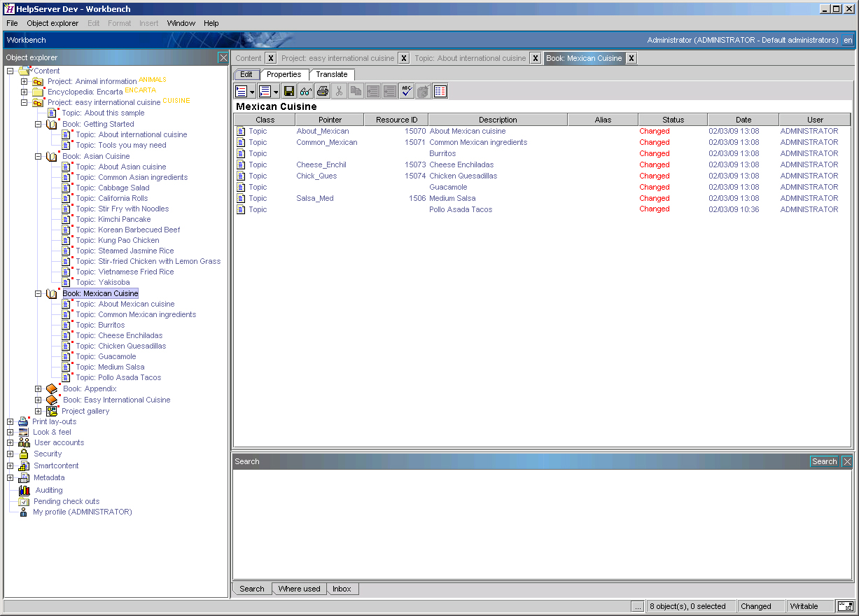Click the Security padlock icon
Viewport: 859px width, 616px height.
pyautogui.click(x=24, y=454)
